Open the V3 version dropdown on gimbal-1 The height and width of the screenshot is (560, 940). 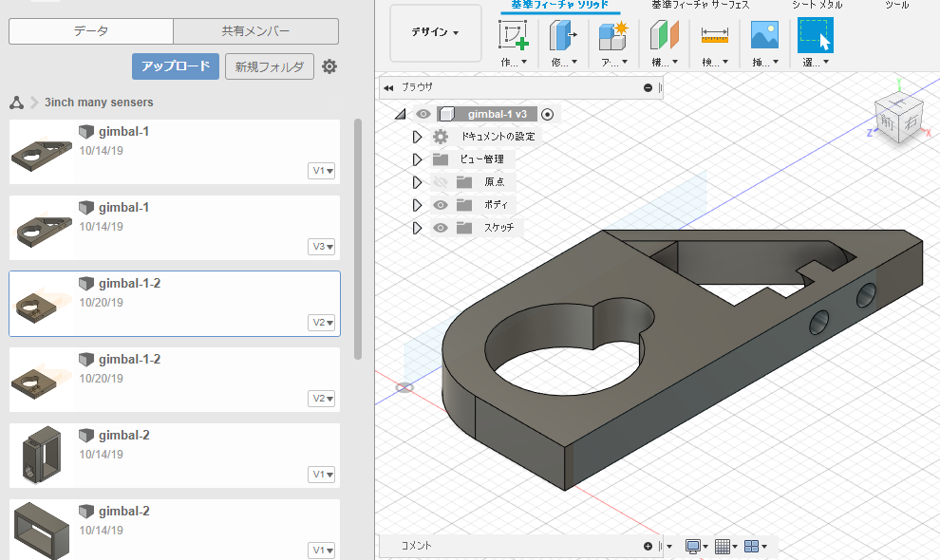(x=321, y=247)
